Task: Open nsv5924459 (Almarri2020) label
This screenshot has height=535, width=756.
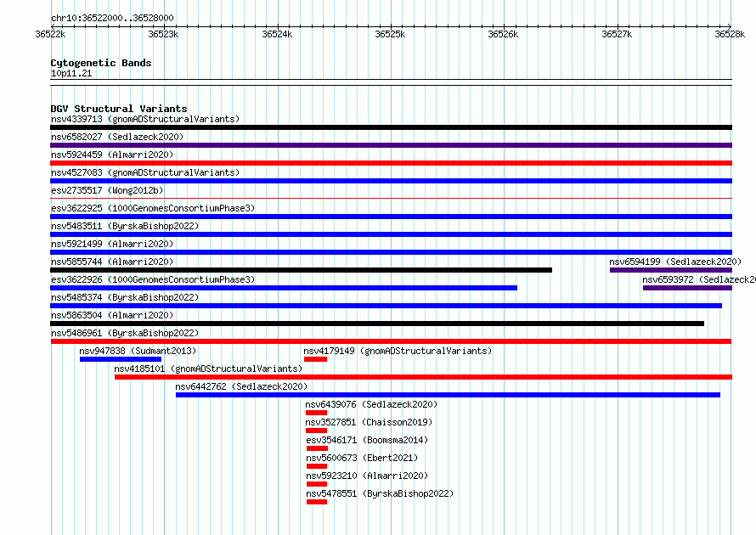Action: tap(112, 155)
